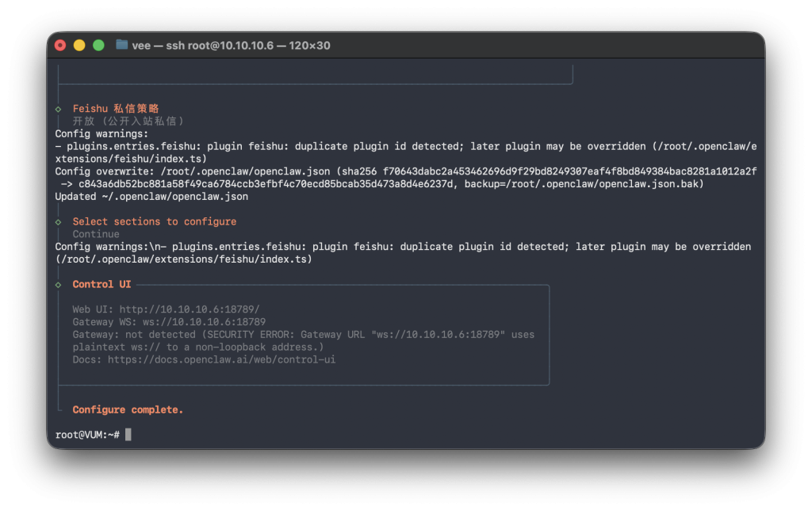The image size is (812, 511).
Task: Click the 'Configure complete.' message
Action: [128, 409]
